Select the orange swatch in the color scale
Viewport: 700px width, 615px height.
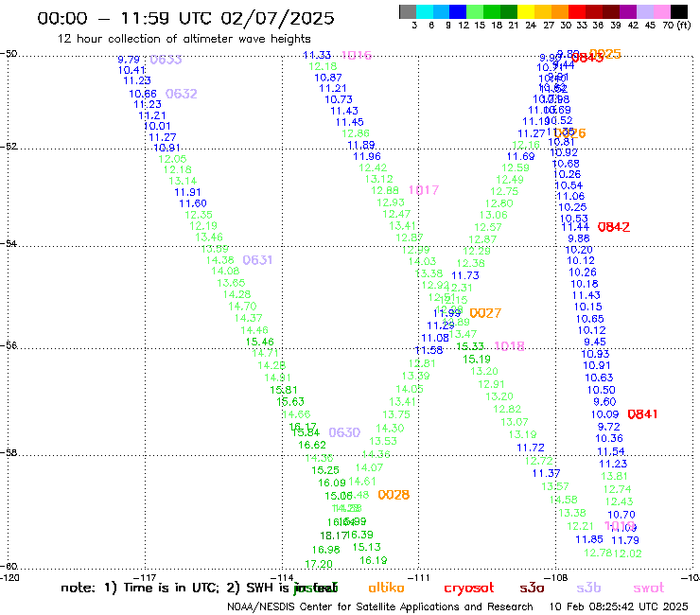pyautogui.click(x=560, y=11)
